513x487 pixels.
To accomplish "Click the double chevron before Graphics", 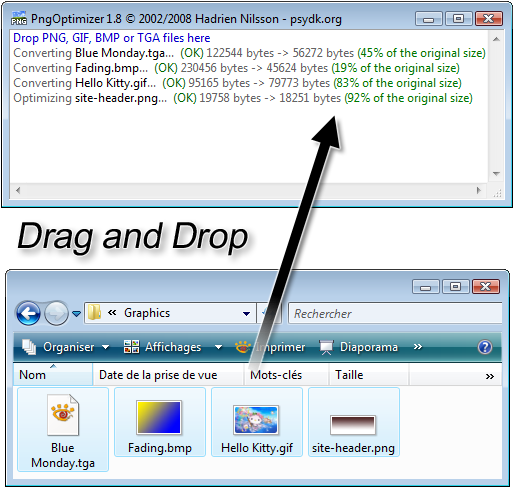I will point(112,313).
